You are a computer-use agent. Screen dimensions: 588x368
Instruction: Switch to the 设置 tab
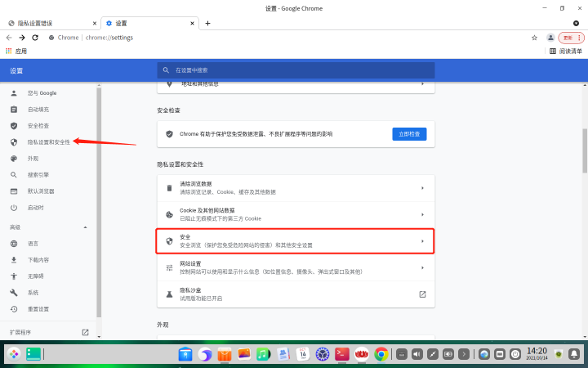(150, 23)
